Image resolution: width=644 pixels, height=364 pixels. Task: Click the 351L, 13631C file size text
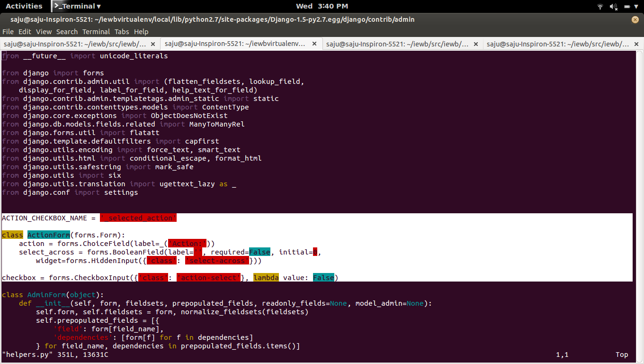[83, 355]
